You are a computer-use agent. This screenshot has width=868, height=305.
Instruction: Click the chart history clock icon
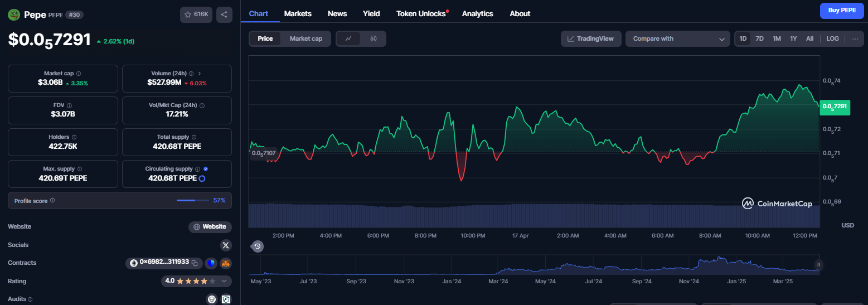[258, 246]
